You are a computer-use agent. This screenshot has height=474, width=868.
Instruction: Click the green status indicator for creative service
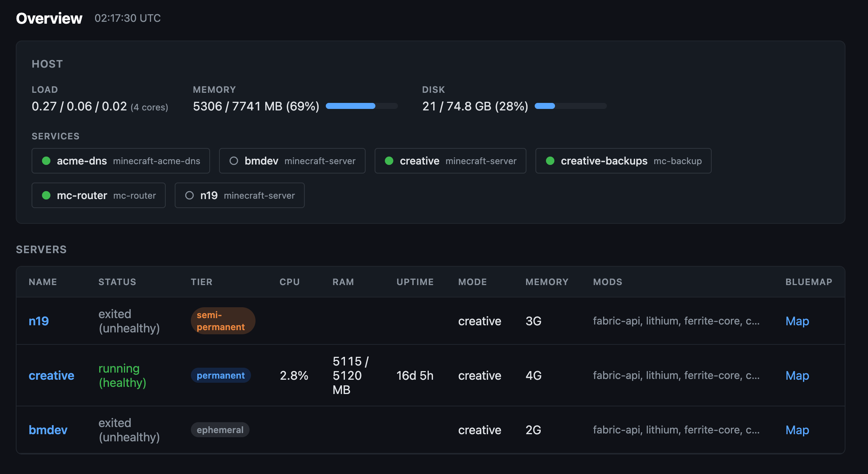pyautogui.click(x=389, y=161)
